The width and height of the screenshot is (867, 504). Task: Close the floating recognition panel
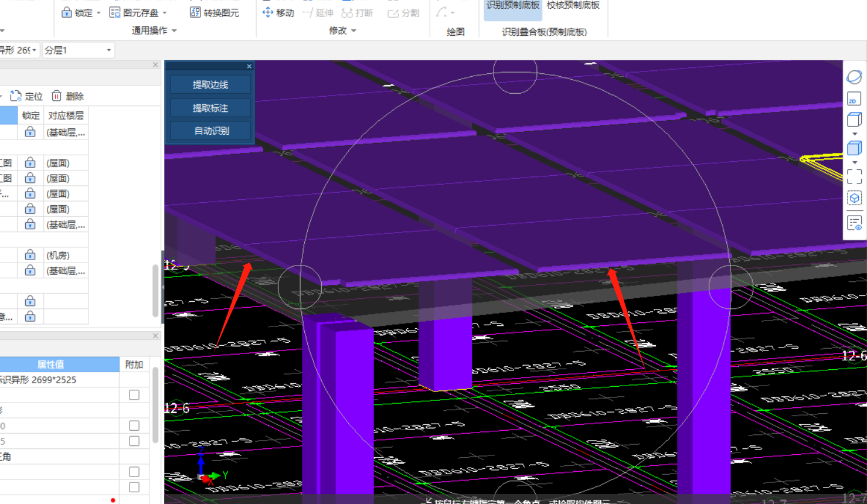pyautogui.click(x=249, y=66)
